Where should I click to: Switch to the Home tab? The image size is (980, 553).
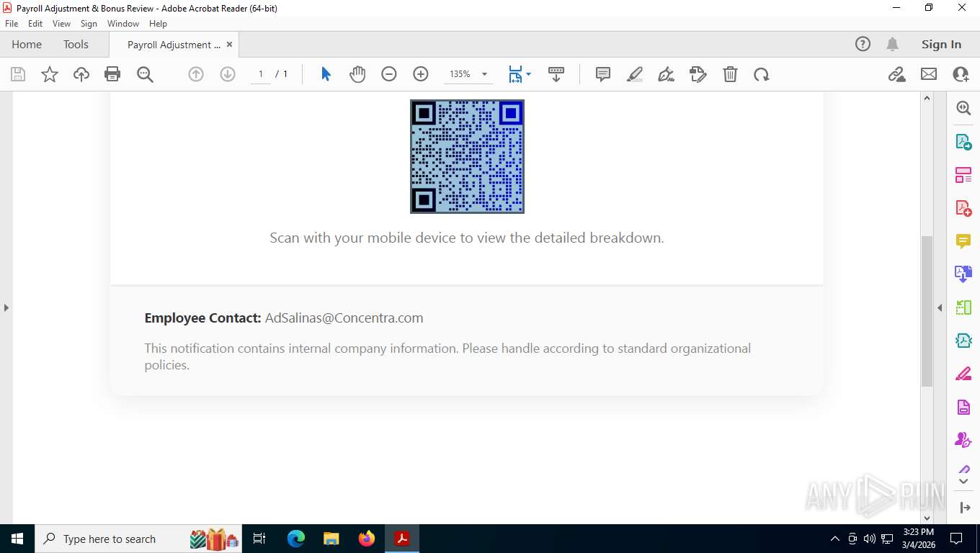click(27, 44)
